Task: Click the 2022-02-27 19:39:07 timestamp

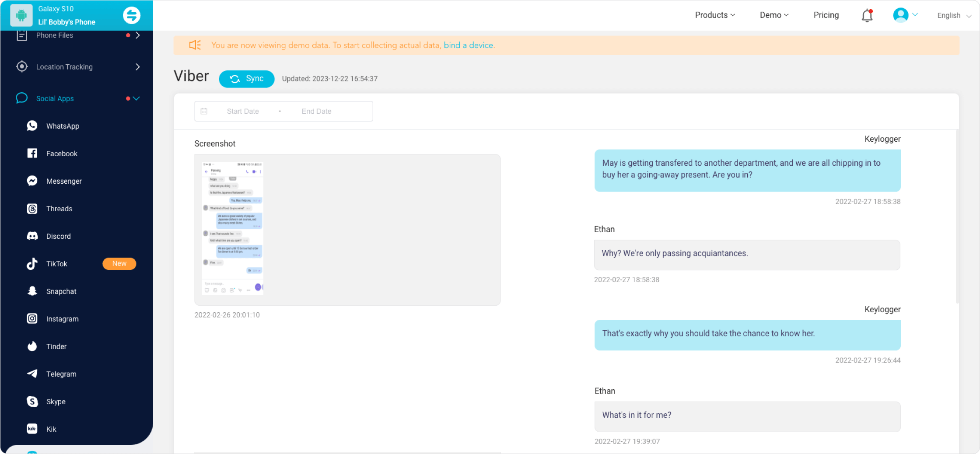Action: coord(627,442)
